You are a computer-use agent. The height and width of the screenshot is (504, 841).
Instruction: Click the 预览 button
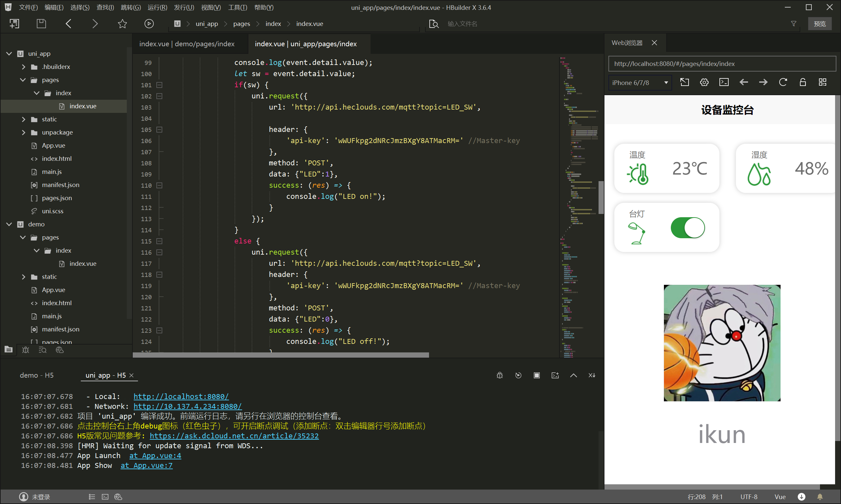click(x=820, y=23)
